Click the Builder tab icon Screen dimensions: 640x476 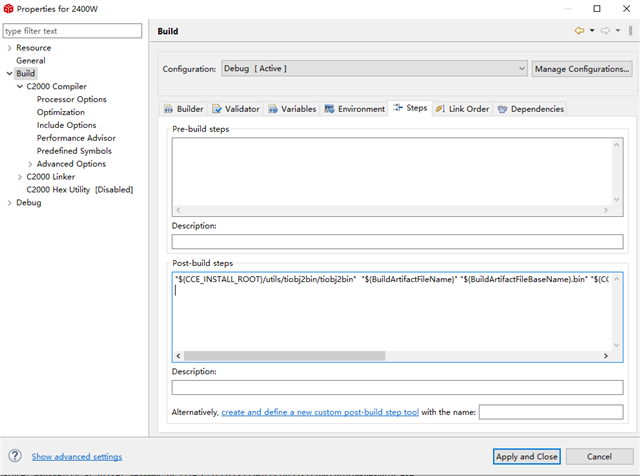point(168,109)
